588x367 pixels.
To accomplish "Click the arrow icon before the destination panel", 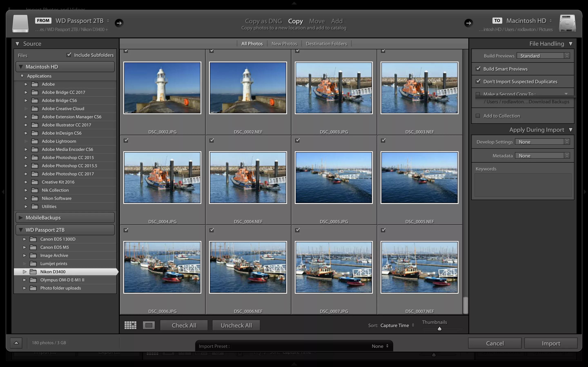I will [468, 23].
